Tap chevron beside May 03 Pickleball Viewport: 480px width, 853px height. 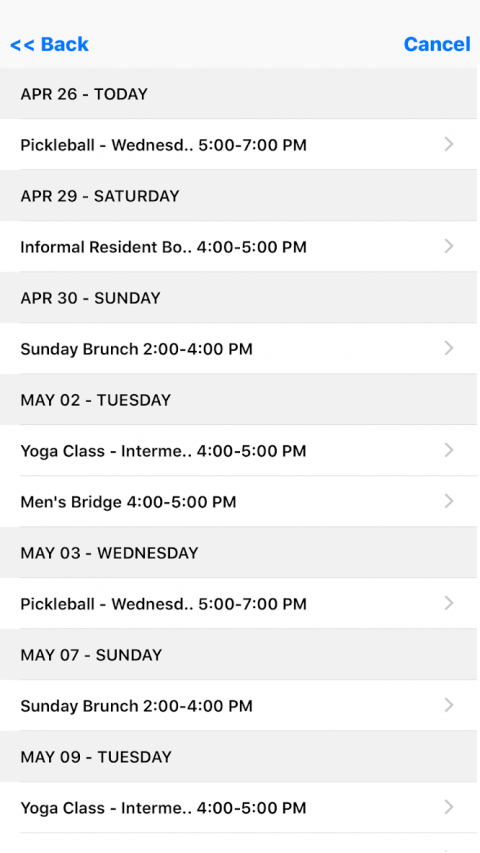[449, 603]
